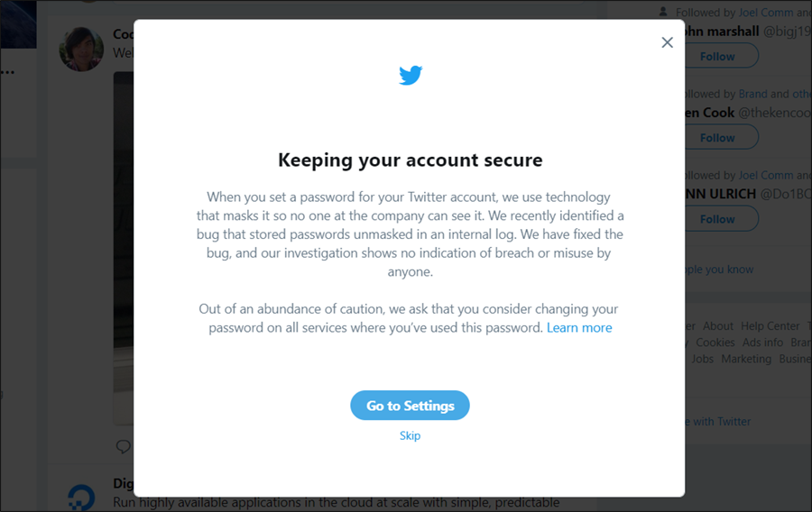Image resolution: width=812 pixels, height=512 pixels.
Task: Open the About footer link
Action: (x=718, y=325)
